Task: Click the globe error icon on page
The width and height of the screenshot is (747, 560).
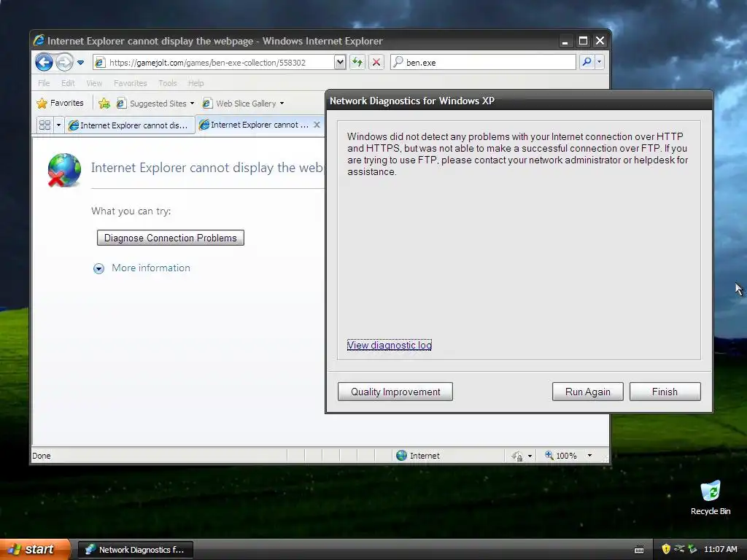Action: coord(64,170)
